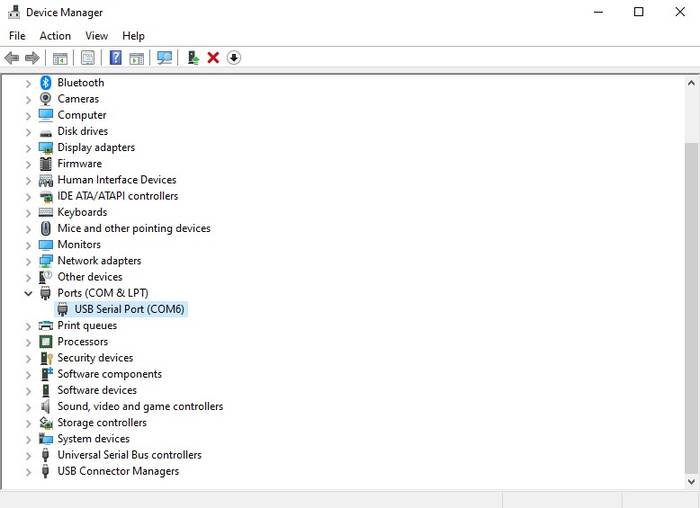The height and width of the screenshot is (508, 700).
Task: Open the Properties toolbar icon
Action: click(88, 58)
